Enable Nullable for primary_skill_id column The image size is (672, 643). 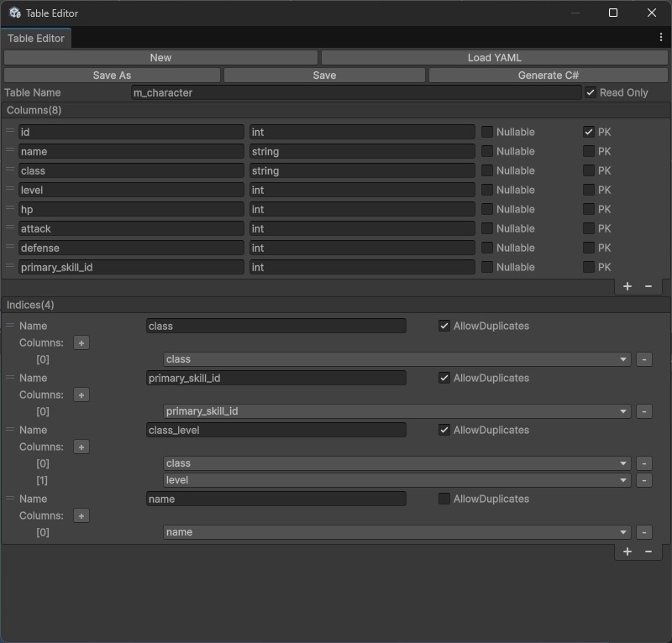[x=487, y=267]
